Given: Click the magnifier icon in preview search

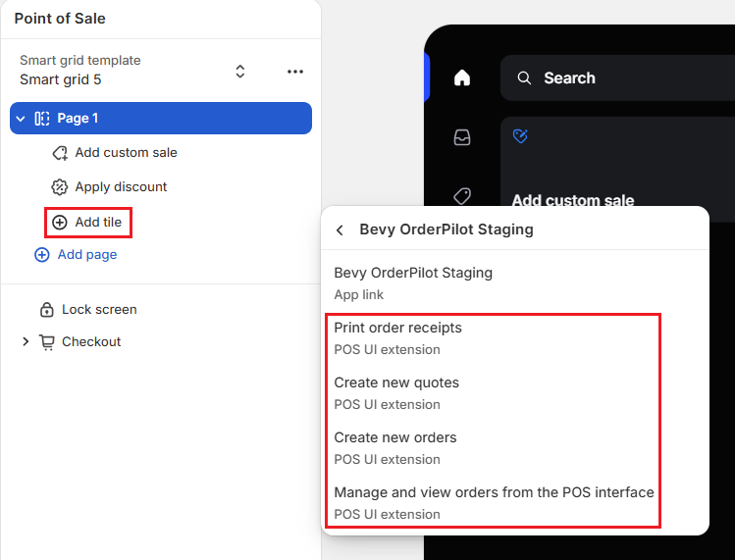Looking at the screenshot, I should [x=524, y=78].
